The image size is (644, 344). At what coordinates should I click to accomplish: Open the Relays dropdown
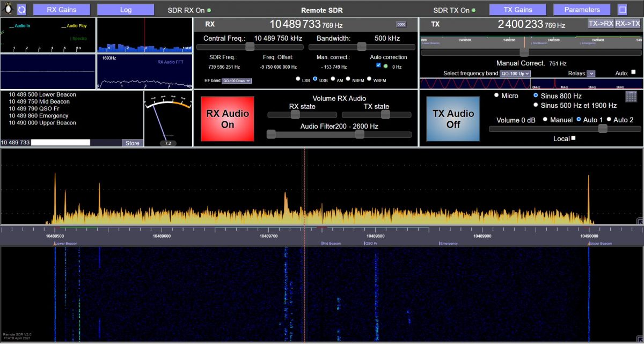tap(591, 74)
